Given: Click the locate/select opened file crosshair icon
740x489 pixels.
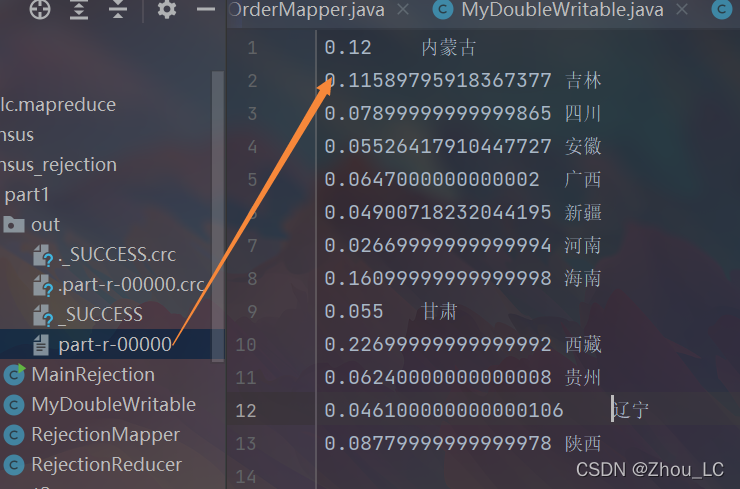Looking at the screenshot, I should click(x=40, y=9).
